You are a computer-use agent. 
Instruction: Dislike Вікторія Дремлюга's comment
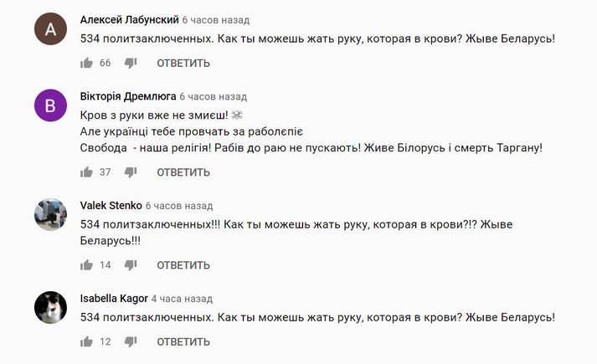pos(131,172)
